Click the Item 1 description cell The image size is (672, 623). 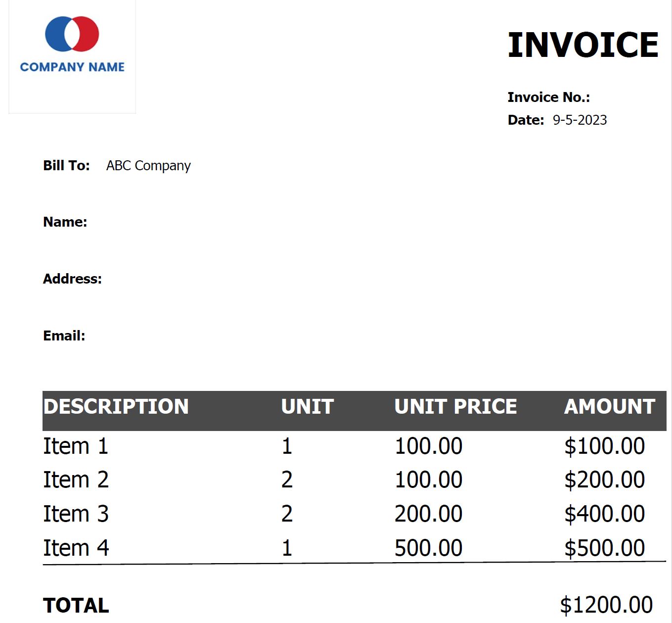click(x=76, y=446)
